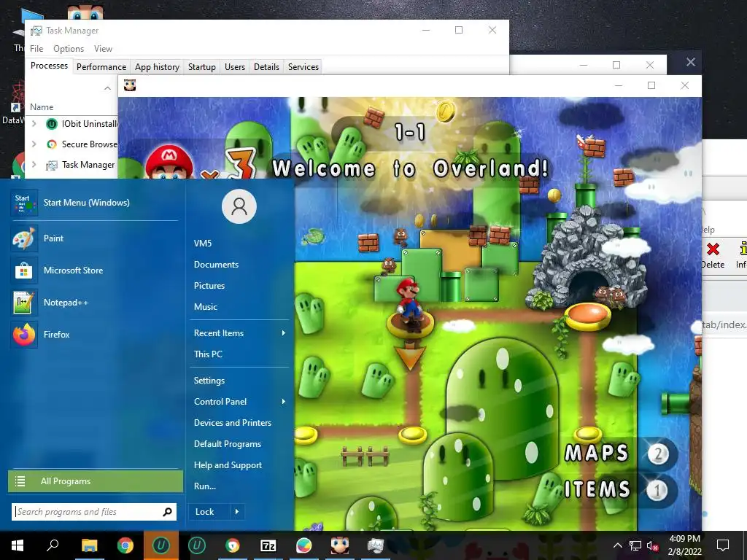Click the user account avatar icon
The image size is (747, 560).
[239, 206]
